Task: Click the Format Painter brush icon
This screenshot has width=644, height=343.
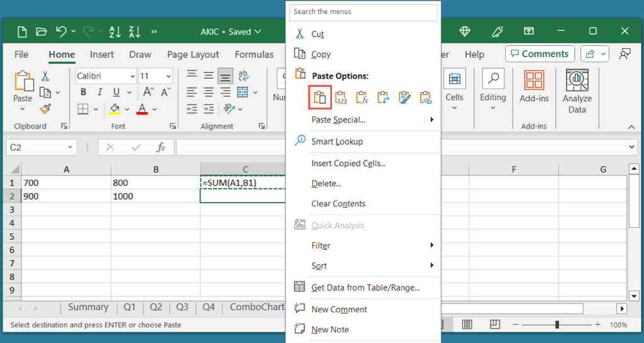Action: point(45,109)
